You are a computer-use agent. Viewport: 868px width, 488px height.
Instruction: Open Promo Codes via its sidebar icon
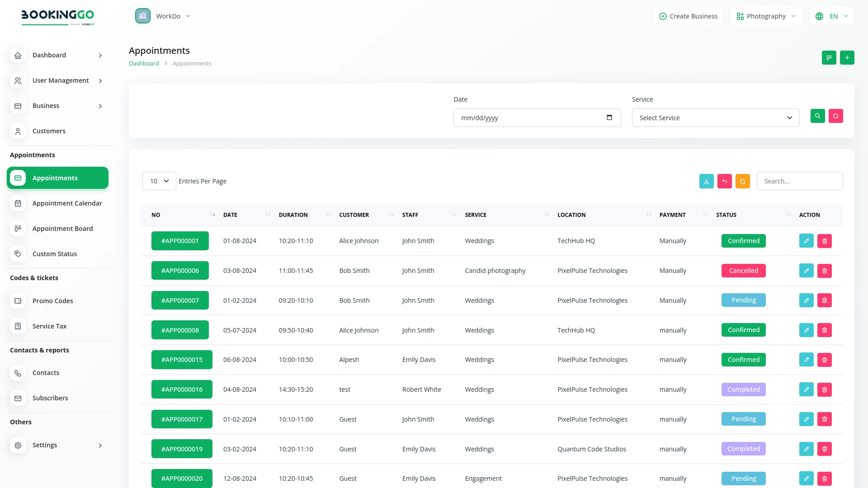pos(18,300)
